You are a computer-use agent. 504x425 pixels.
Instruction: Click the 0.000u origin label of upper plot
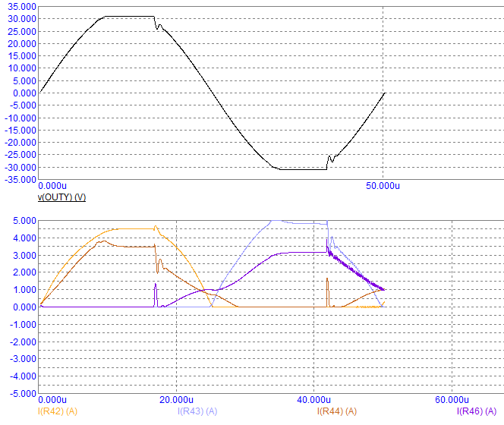(52, 186)
